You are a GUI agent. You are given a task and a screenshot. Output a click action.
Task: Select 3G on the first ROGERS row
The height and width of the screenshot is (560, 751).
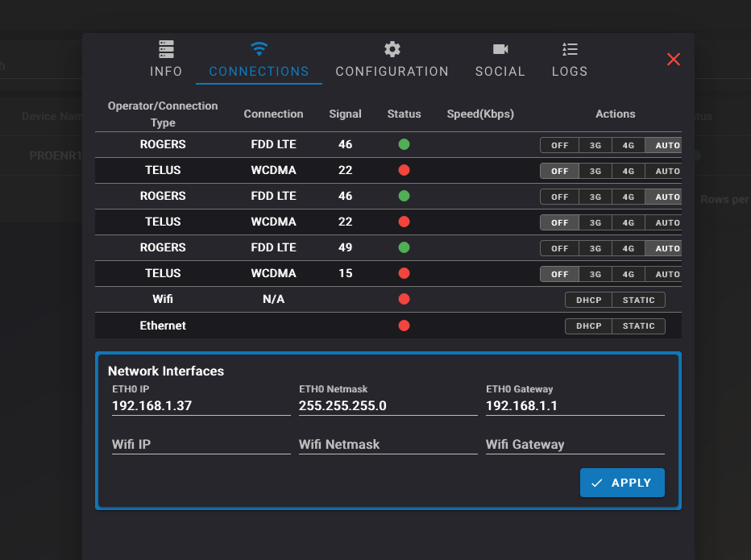[595, 145]
